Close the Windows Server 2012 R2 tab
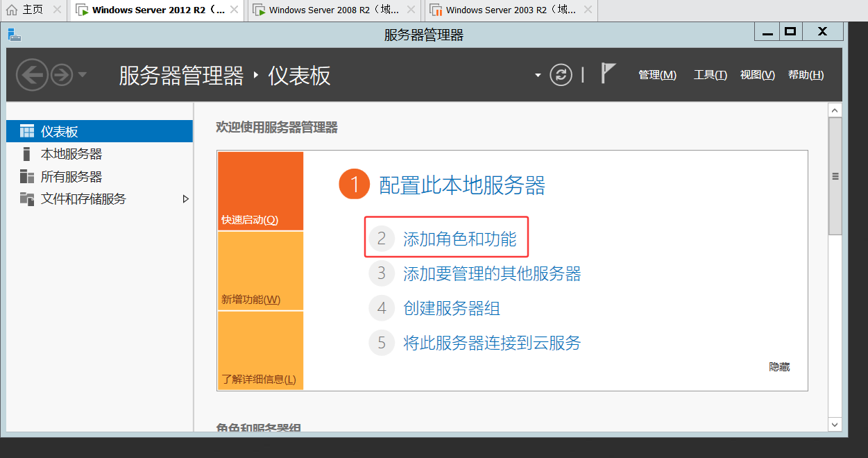 click(234, 10)
